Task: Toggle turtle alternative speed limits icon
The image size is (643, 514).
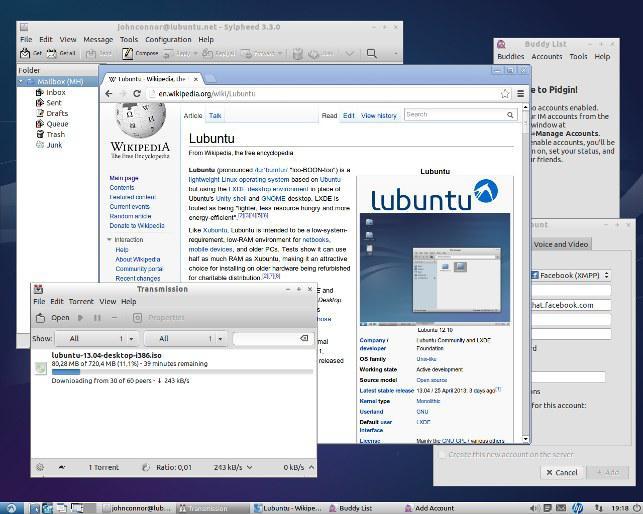Action: click(62, 467)
